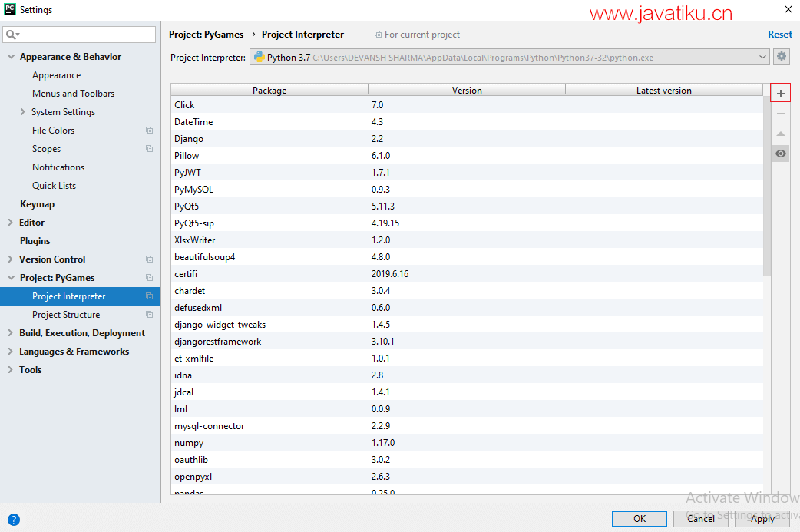Expand the Tools section
Screen dimensions: 800x532
tap(10, 370)
